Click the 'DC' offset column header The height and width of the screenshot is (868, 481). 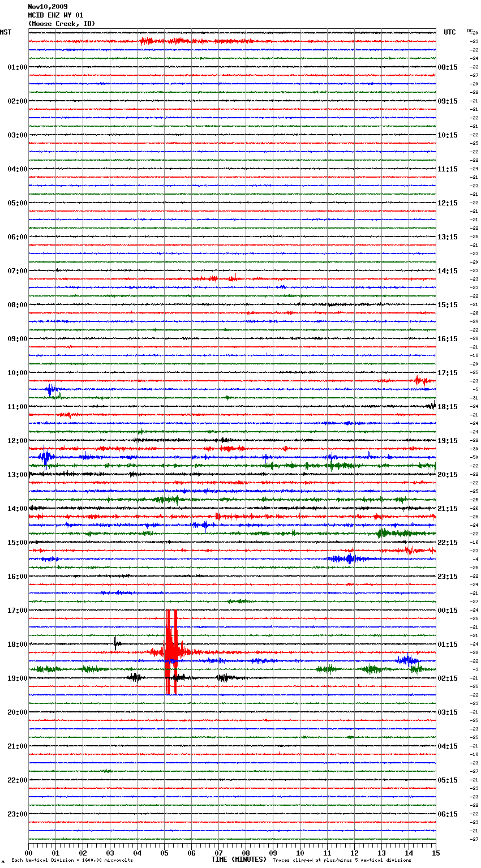coord(470,31)
